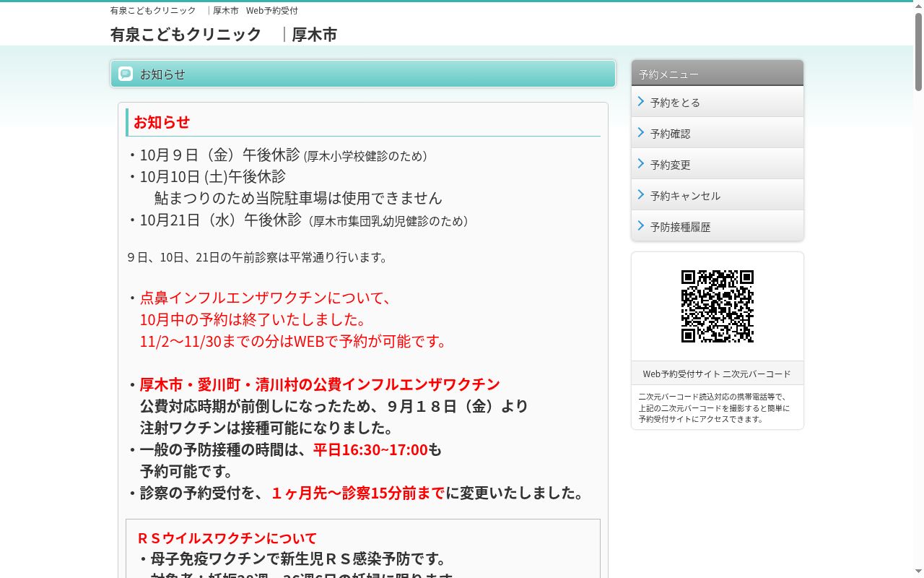Click the 10月10日 (土)午後休診 notice line
924x578 pixels.
(207, 176)
